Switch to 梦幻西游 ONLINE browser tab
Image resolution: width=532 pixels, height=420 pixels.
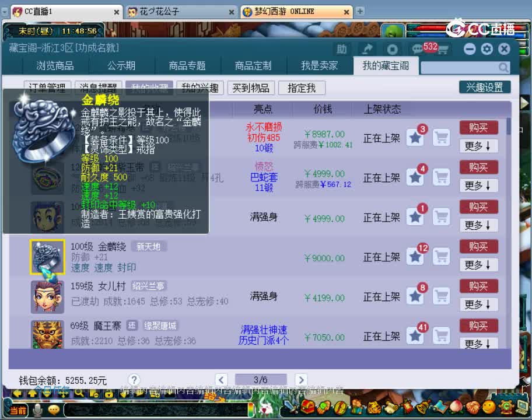click(x=296, y=12)
